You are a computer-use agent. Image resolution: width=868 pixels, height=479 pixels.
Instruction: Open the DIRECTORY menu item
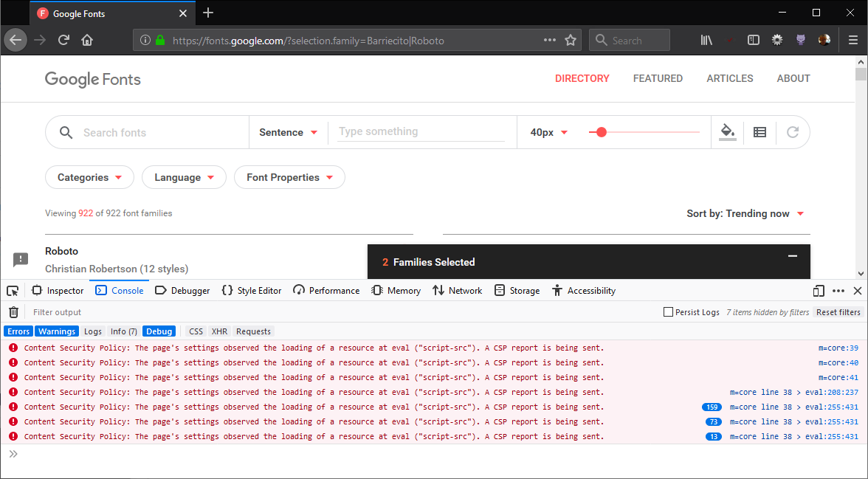tap(582, 77)
